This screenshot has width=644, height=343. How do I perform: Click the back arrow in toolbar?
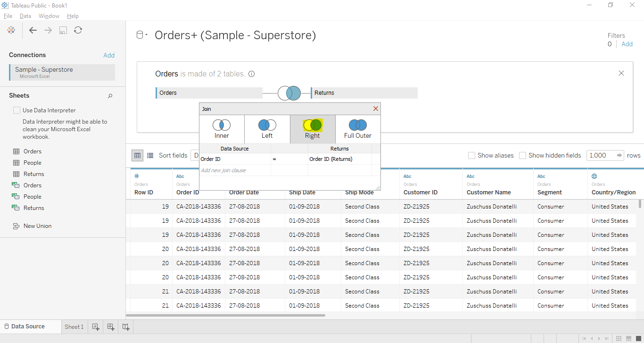click(x=33, y=30)
